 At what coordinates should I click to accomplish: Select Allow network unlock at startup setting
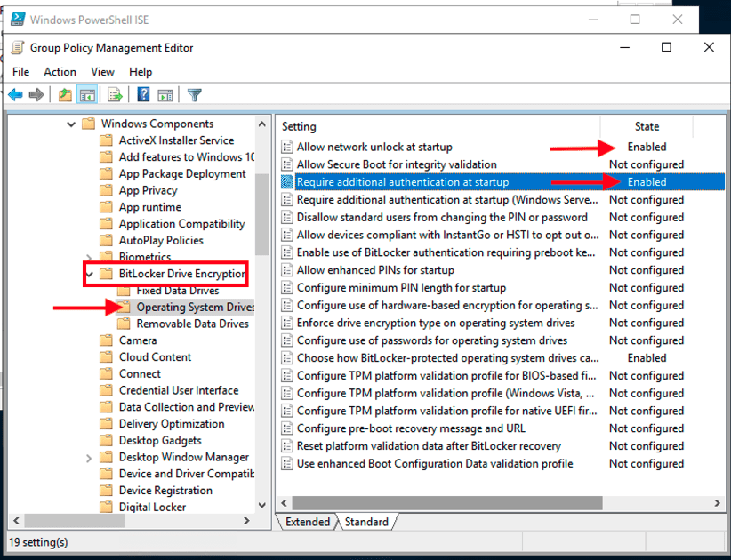[374, 147]
